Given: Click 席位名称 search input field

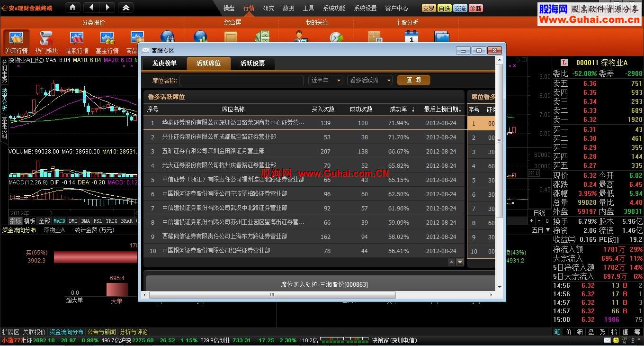Looking at the screenshot, I should pos(241,81).
